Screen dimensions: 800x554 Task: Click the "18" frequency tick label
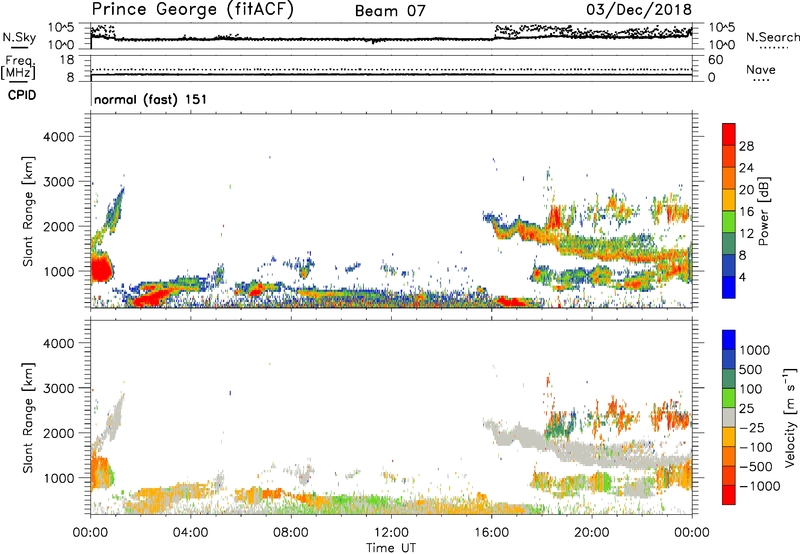[x=66, y=60]
